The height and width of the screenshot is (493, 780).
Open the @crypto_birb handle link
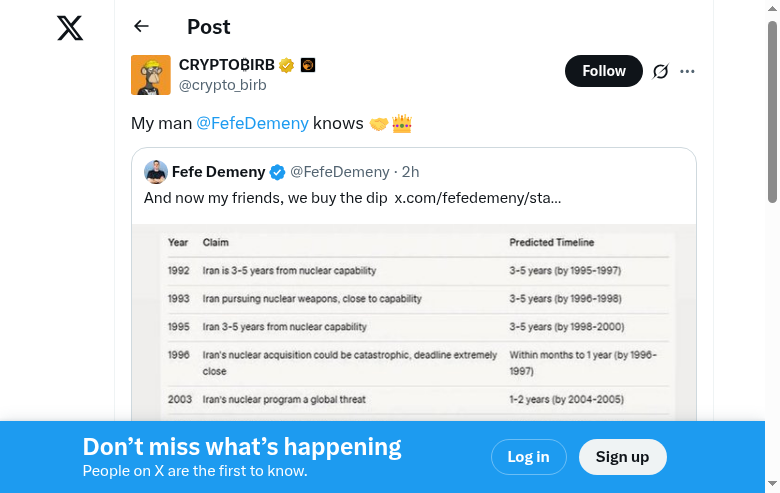[x=222, y=86]
